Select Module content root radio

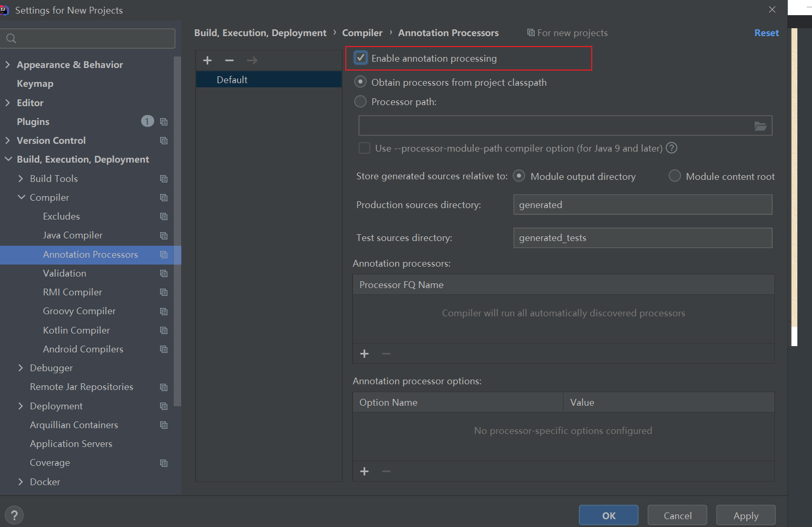[675, 176]
